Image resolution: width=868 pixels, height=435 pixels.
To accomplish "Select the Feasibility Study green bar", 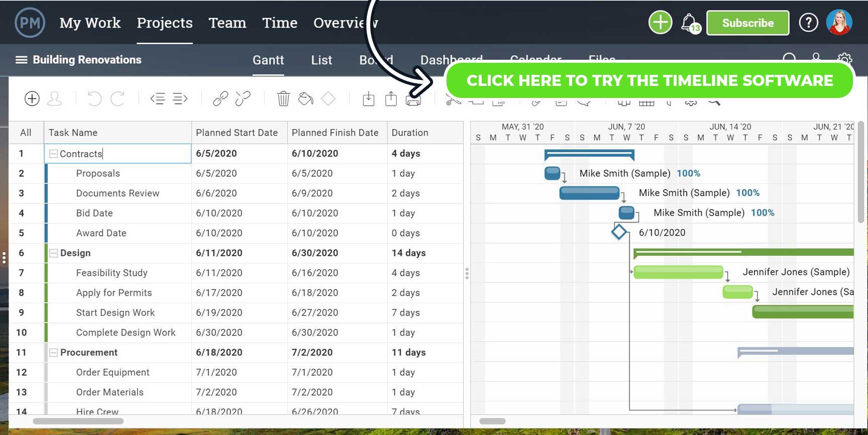I will click(x=678, y=272).
